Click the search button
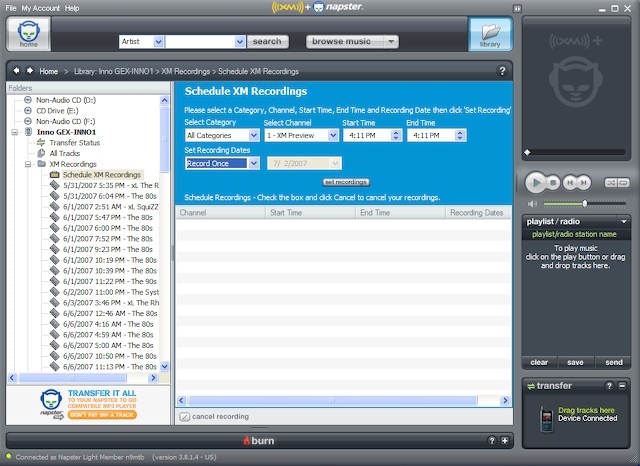640x466 pixels. click(267, 42)
